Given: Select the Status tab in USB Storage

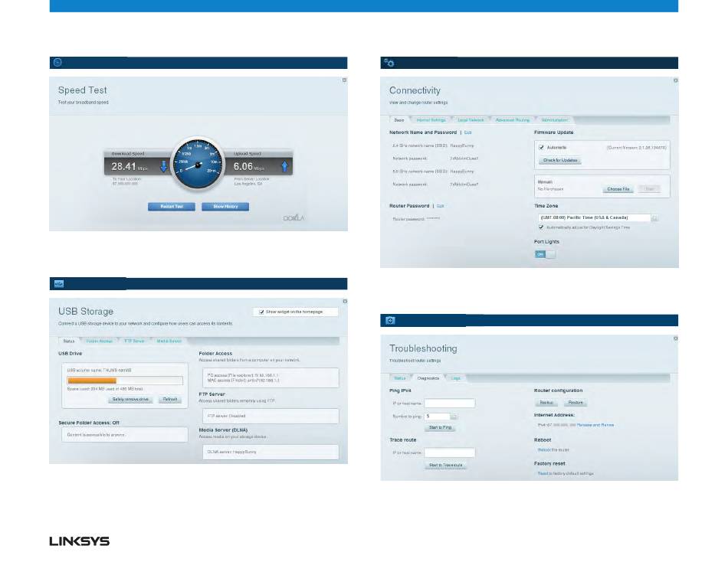Looking at the screenshot, I should point(69,341).
